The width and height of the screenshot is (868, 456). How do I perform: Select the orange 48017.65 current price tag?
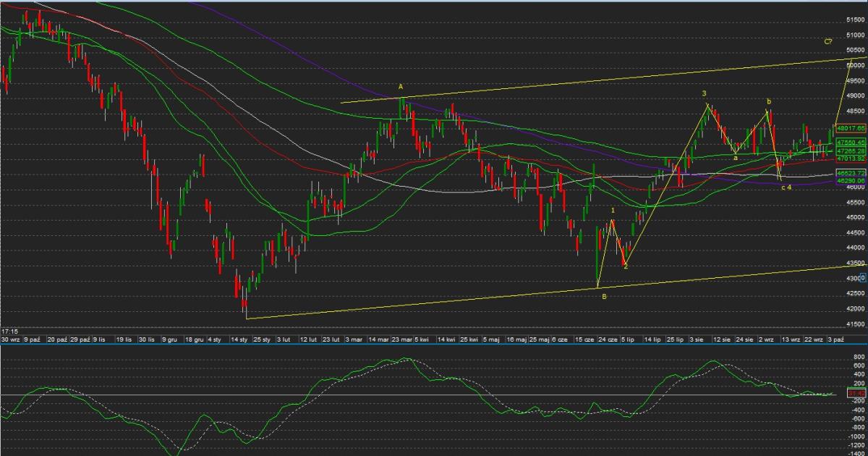click(x=851, y=128)
